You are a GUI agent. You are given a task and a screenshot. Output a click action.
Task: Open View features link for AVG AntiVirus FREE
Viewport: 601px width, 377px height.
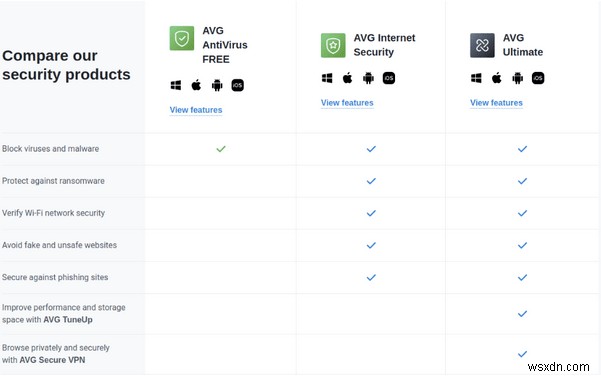coord(196,110)
